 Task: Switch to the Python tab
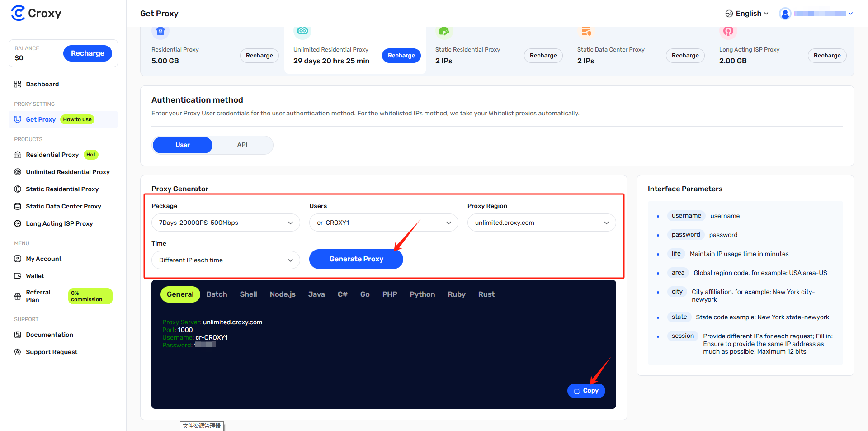coord(422,294)
